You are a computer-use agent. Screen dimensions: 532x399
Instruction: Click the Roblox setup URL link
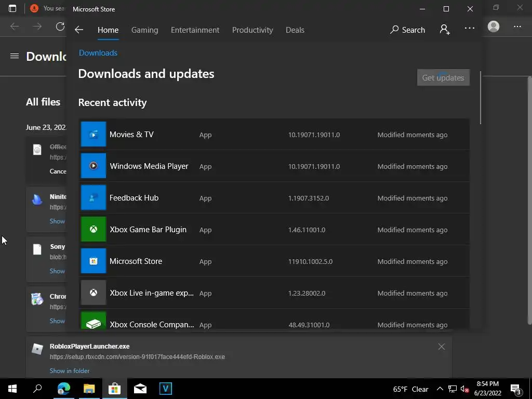[x=137, y=356]
